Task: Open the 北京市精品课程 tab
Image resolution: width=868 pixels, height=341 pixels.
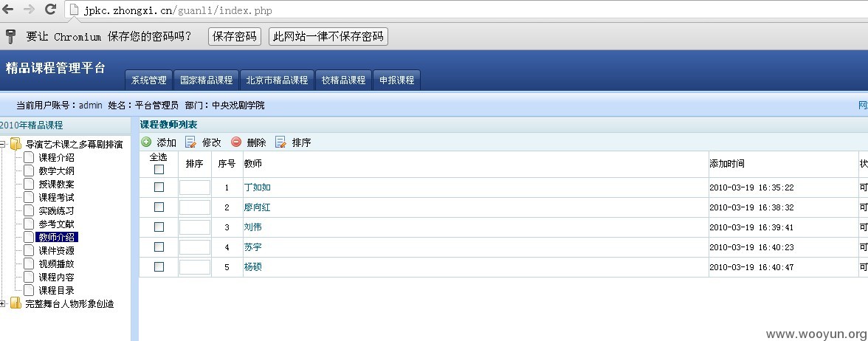Action: [x=277, y=80]
